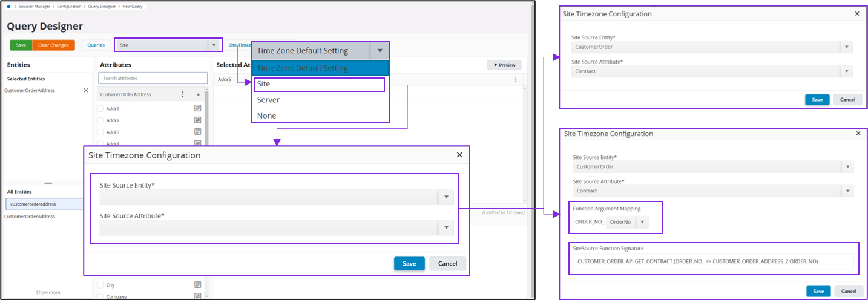Click the Preview button
This screenshot has height=300, width=868.
pyautogui.click(x=504, y=65)
